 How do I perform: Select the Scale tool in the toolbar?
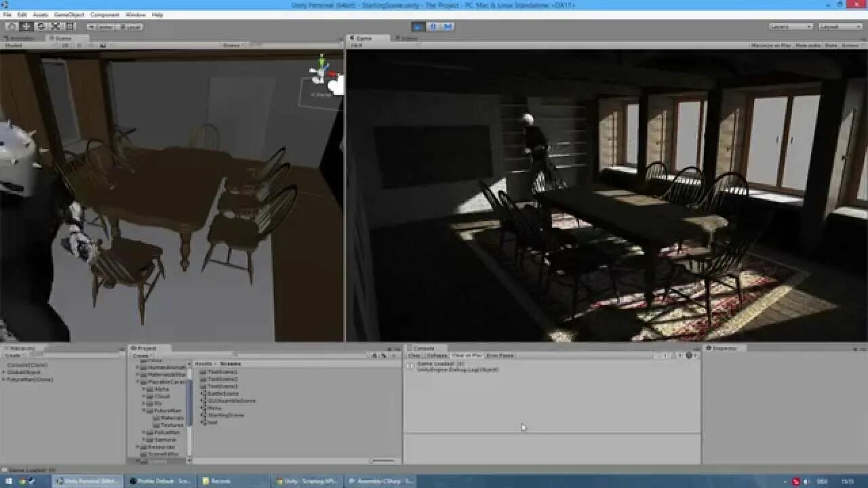56,26
